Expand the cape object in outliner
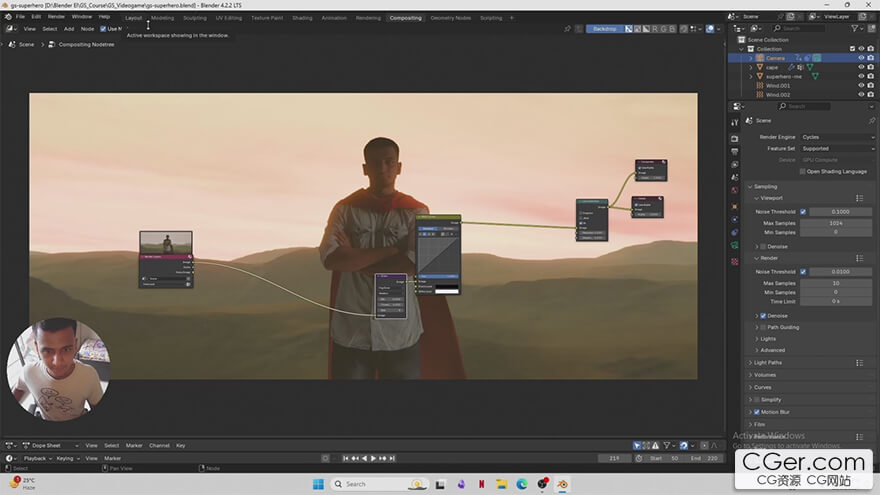The image size is (880, 495). tap(751, 67)
